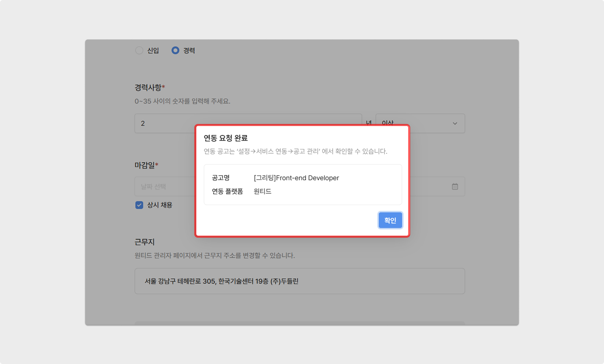The image size is (604, 364).
Task: Select the 경력 radio button
Action: [x=175, y=50]
